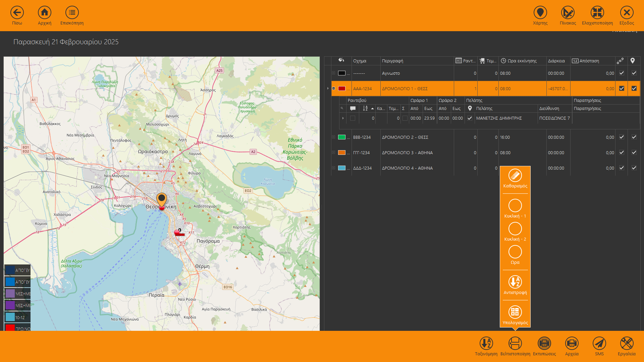Sort by Περιγραφή column header
Image resolution: width=644 pixels, height=362 pixels.
point(417,61)
